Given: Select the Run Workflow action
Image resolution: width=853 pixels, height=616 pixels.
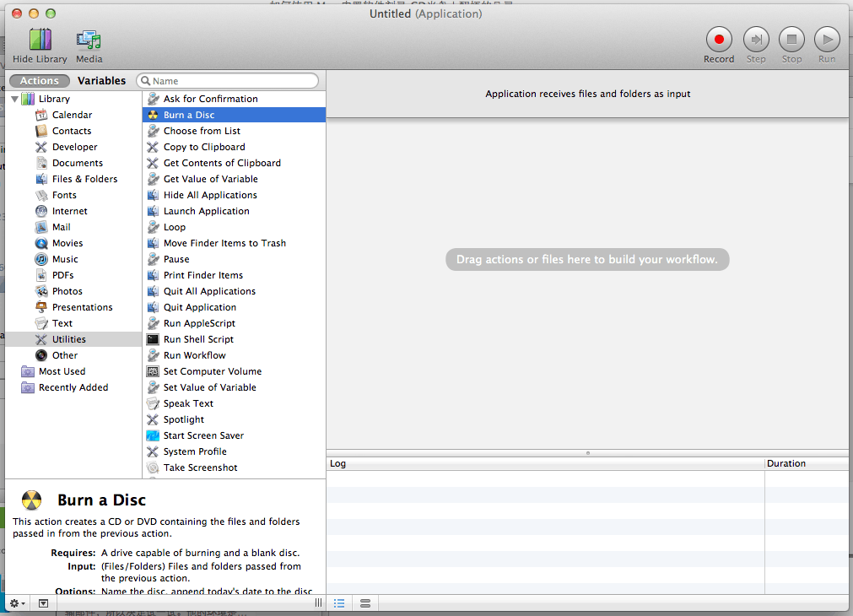Looking at the screenshot, I should tap(234, 355).
